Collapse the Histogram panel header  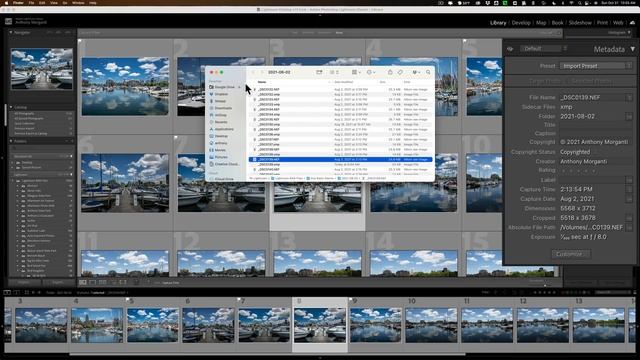tap(629, 32)
